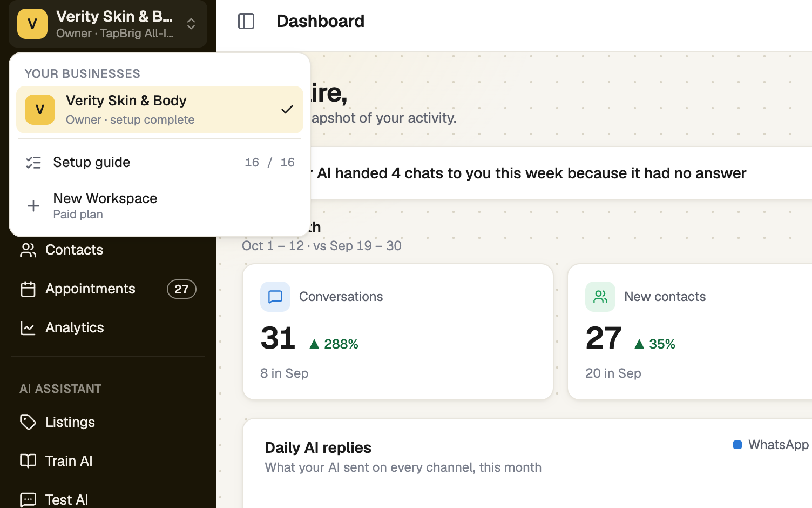Viewport: 812px width, 508px height.
Task: Click the Listings tag icon
Action: click(28, 422)
